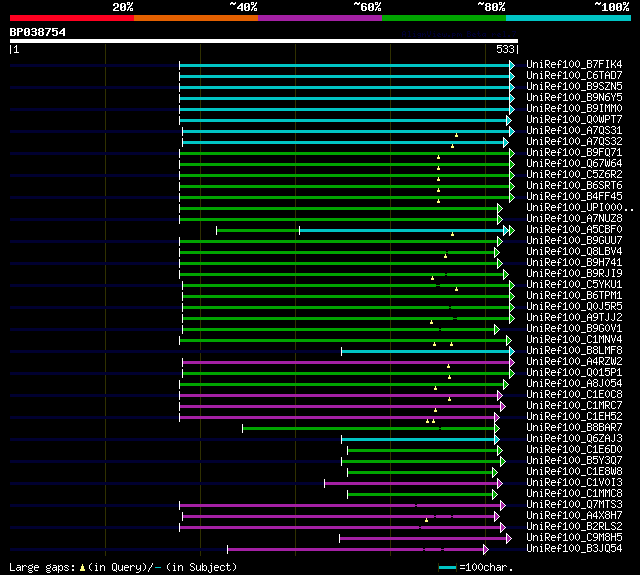
Task: Select the UniRef100_A8JO54 label
Action: (574, 384)
